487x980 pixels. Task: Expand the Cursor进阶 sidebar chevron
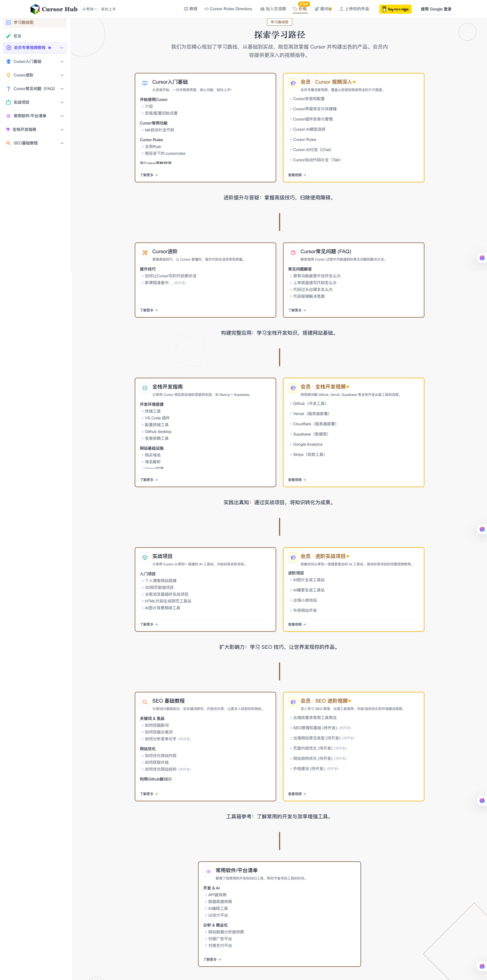click(62, 75)
